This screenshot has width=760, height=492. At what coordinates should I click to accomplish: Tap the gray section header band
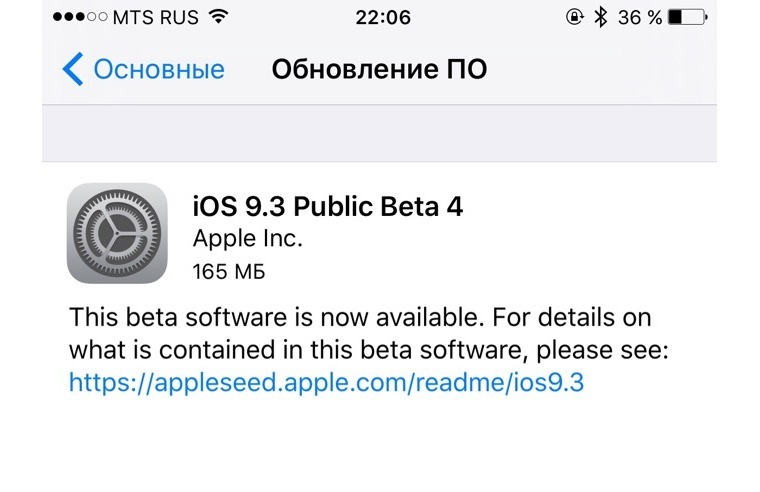(x=379, y=134)
